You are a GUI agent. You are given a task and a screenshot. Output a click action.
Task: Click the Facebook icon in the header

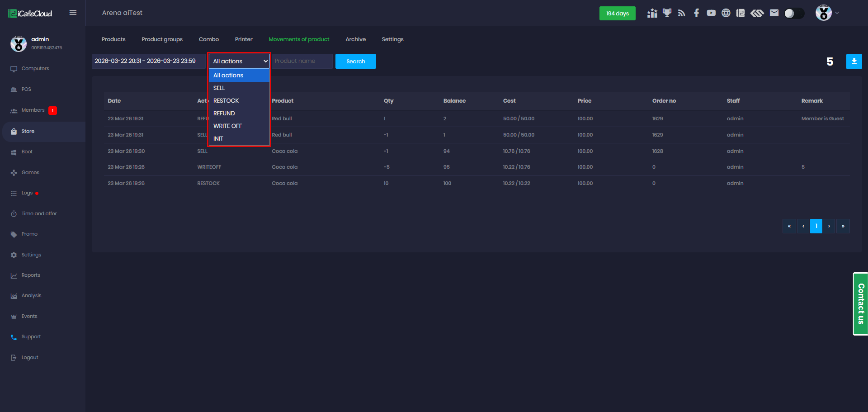(696, 13)
